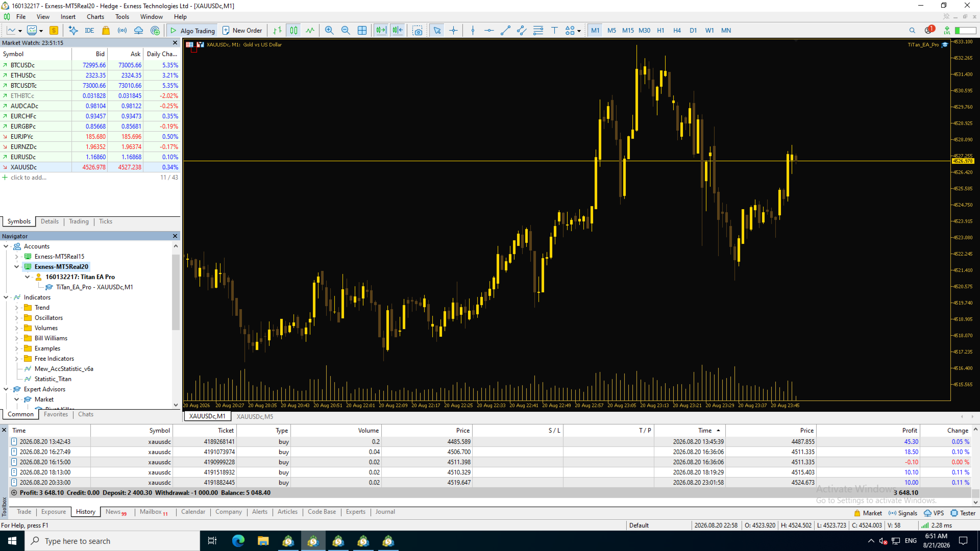Open the XAUUSDc,M5 chart tab
Image resolution: width=980 pixels, height=551 pixels.
click(255, 416)
